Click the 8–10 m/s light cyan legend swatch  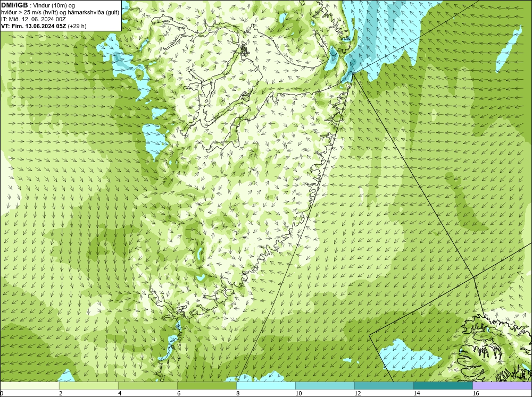(x=266, y=385)
